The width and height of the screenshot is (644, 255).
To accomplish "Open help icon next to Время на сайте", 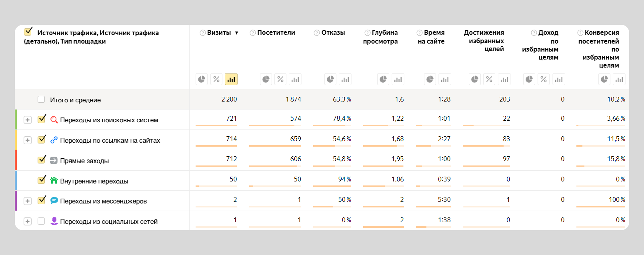I will pyautogui.click(x=420, y=33).
